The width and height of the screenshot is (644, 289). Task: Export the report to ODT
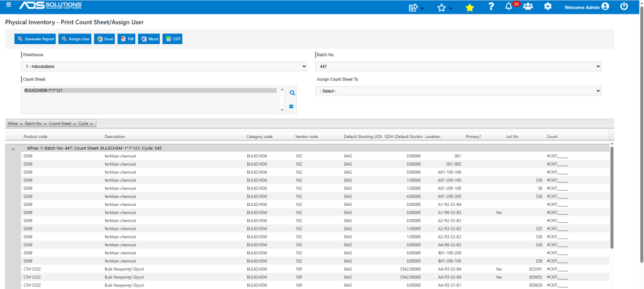pyautogui.click(x=172, y=39)
